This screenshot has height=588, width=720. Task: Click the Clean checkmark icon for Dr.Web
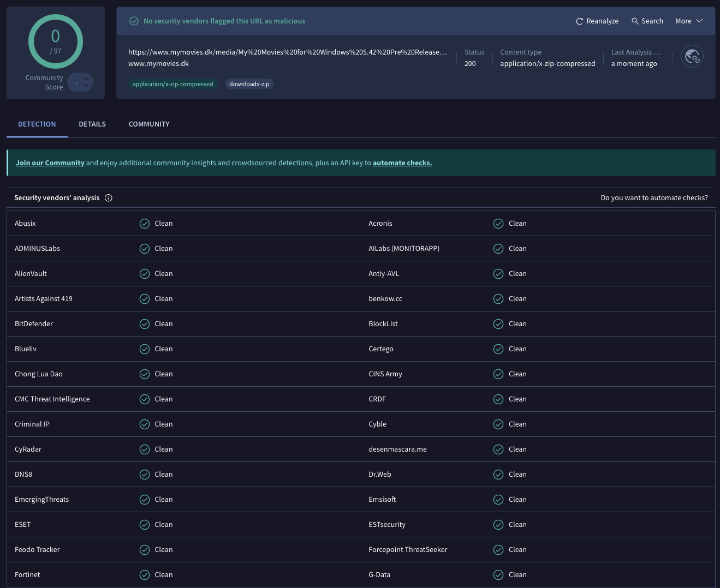click(498, 475)
